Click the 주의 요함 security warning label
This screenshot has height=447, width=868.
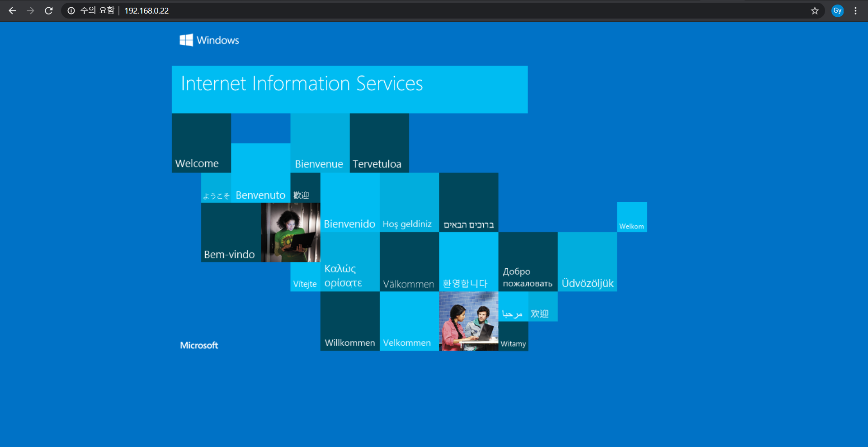pos(97,10)
